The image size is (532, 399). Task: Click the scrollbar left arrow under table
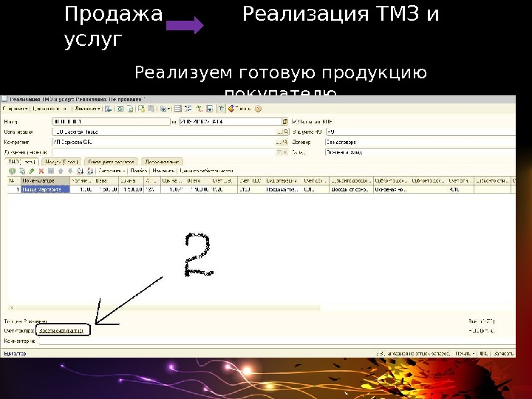[12, 307]
